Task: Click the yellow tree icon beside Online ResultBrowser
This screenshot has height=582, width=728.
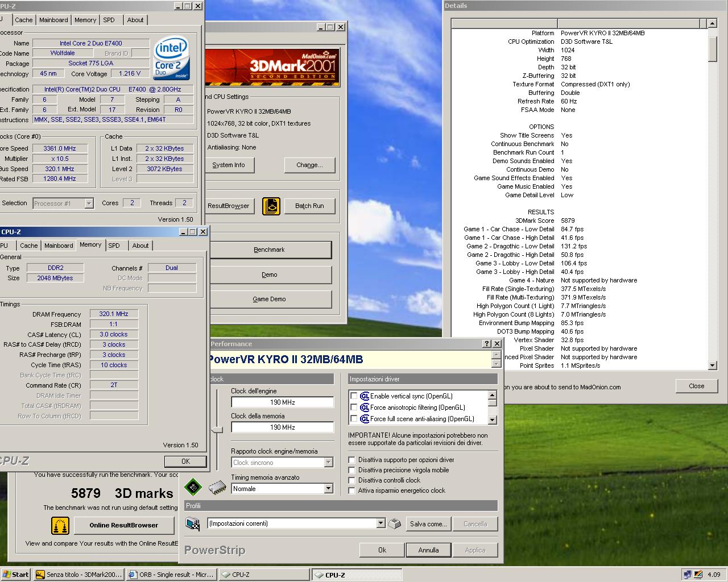Action: click(60, 526)
